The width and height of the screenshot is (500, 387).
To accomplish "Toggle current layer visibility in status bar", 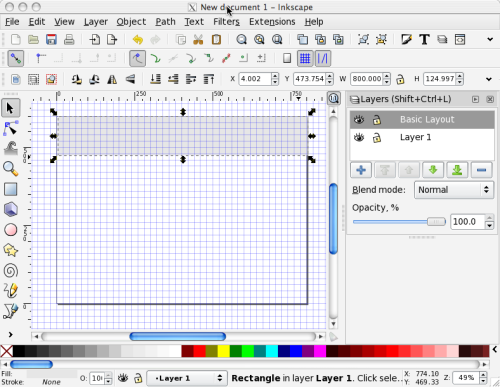I will pyautogui.click(x=123, y=378).
